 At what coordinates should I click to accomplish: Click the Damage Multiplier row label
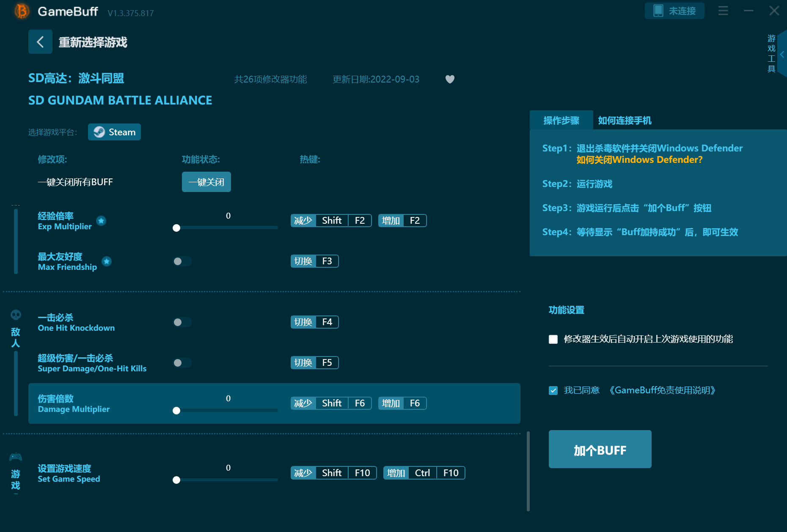click(x=74, y=404)
